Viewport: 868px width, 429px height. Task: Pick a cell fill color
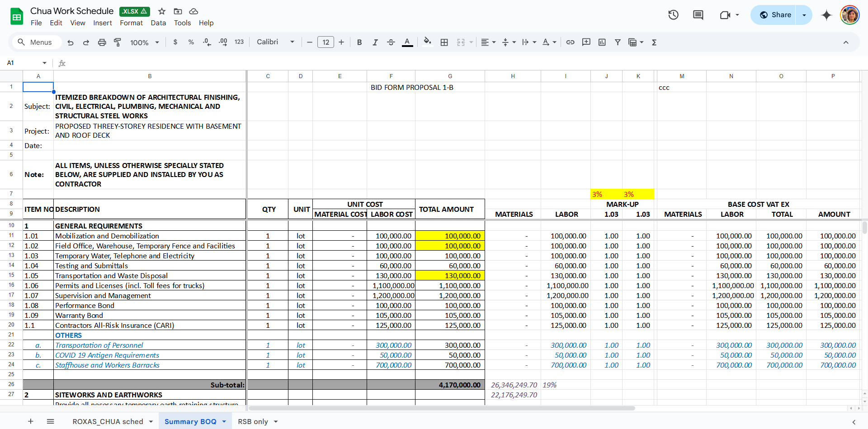click(x=427, y=42)
